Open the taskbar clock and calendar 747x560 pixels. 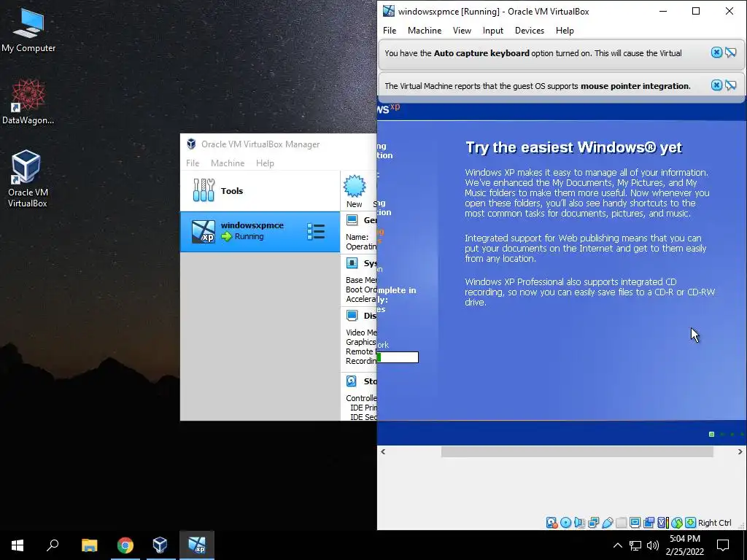[x=684, y=545]
